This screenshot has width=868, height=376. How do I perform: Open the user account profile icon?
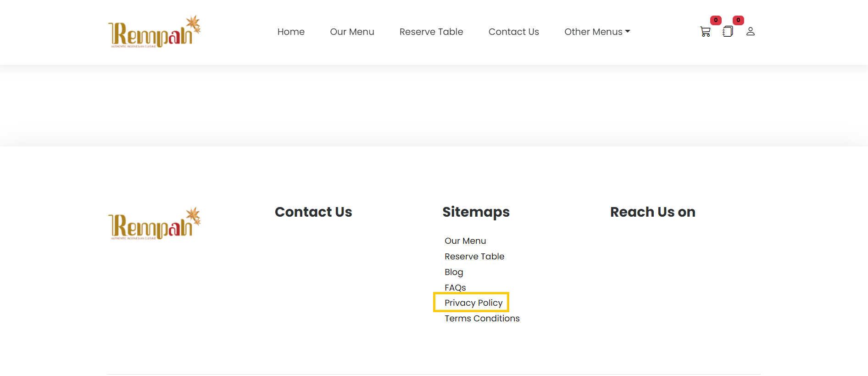pos(750,32)
